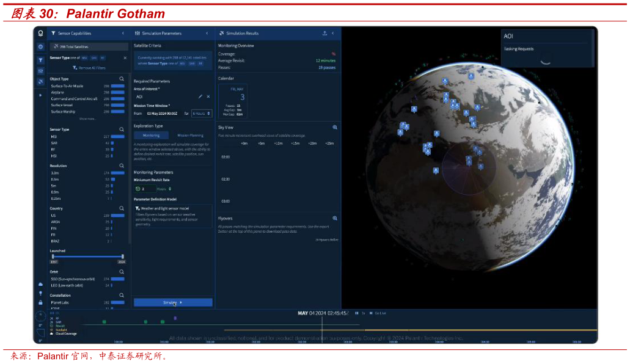Search within Resolution
This screenshot has height=364, width=630.
click(x=122, y=166)
